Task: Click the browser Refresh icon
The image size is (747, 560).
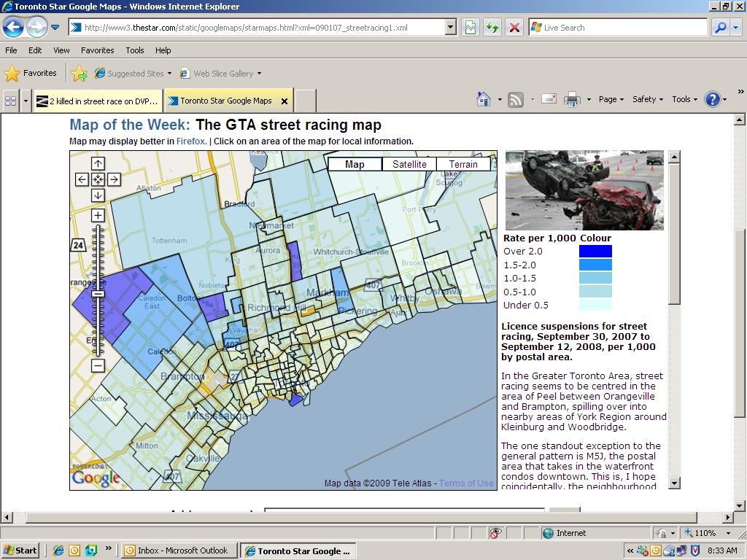Action: click(492, 28)
